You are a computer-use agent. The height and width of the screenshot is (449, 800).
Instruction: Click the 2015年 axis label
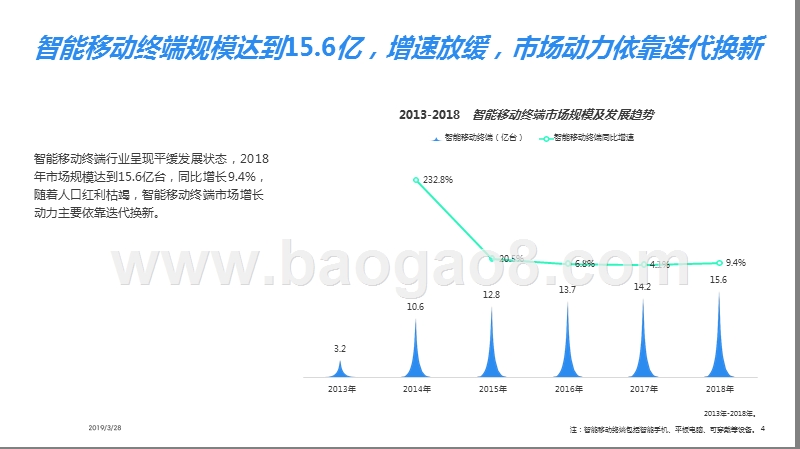(493, 389)
